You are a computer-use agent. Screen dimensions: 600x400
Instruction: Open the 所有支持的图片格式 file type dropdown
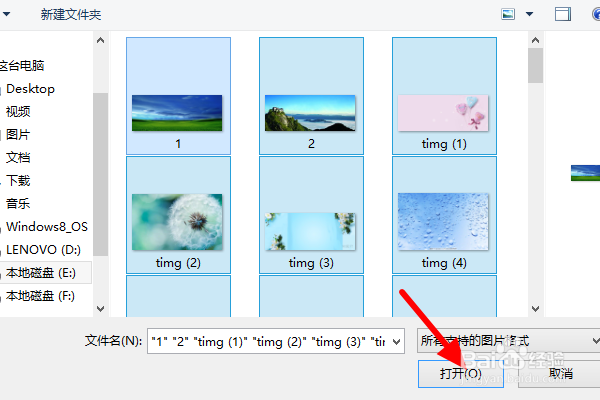pyautogui.click(x=509, y=340)
